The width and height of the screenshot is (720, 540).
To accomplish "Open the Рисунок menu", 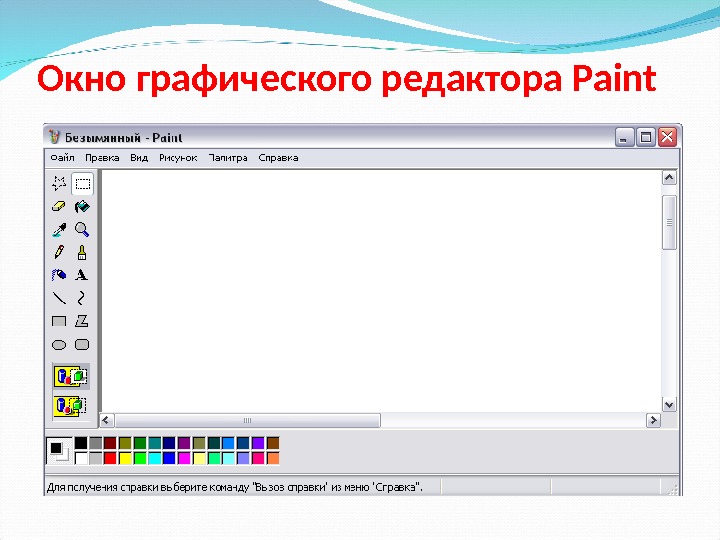I will [x=178, y=158].
